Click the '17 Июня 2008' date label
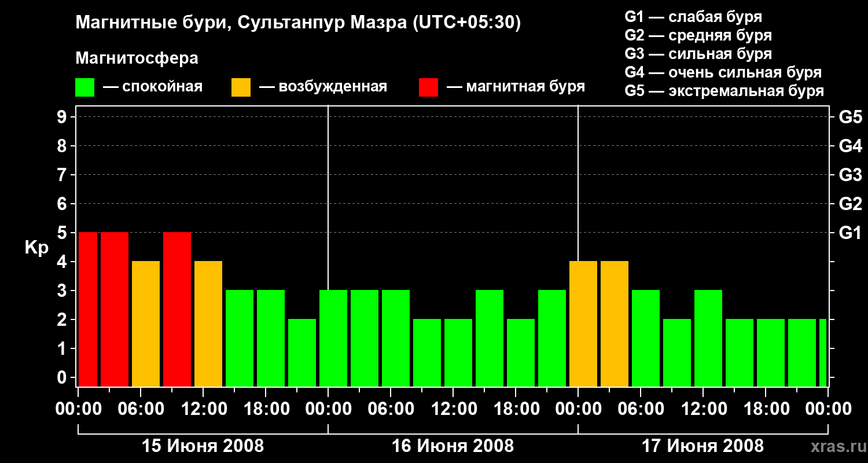Image resolution: width=868 pixels, height=463 pixels. tap(703, 446)
